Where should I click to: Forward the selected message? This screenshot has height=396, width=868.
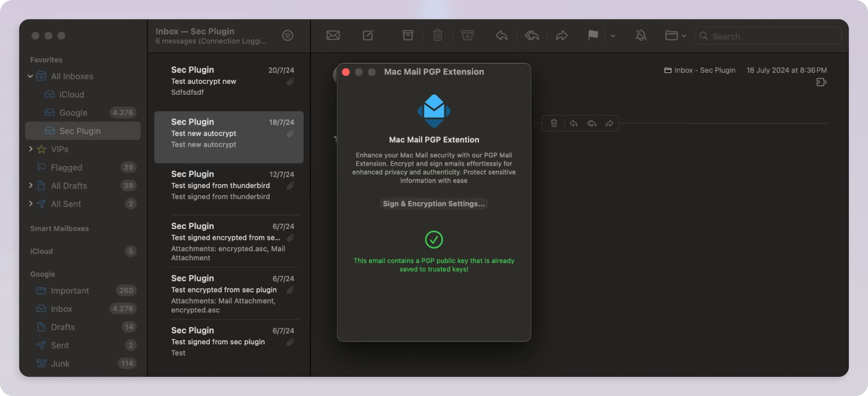coord(562,35)
